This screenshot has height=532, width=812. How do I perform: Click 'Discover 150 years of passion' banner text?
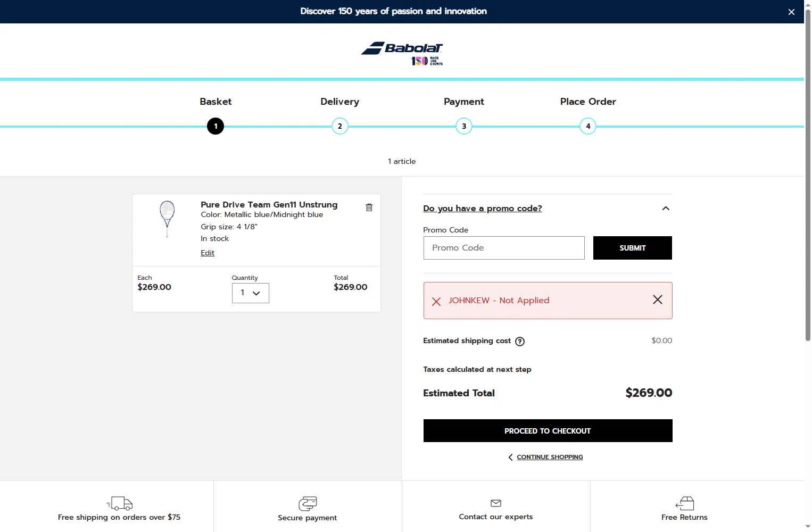pyautogui.click(x=393, y=11)
